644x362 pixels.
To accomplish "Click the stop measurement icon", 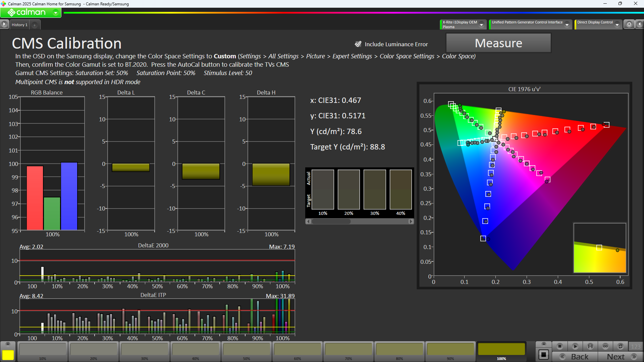I will (559, 346).
